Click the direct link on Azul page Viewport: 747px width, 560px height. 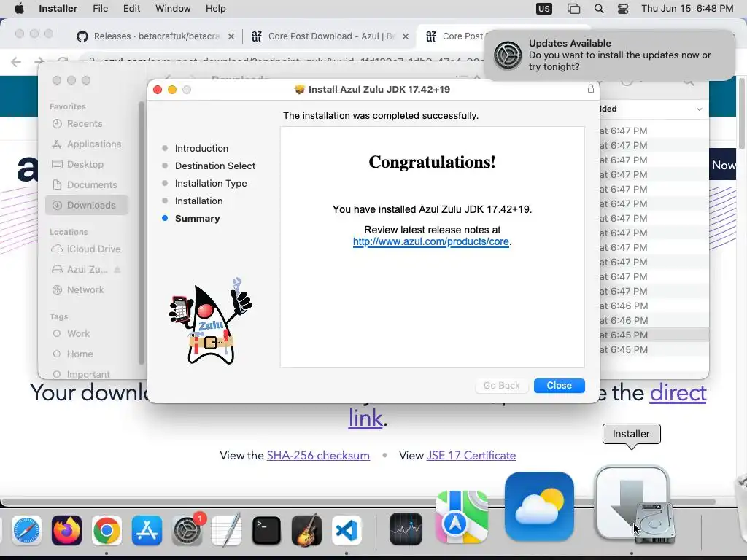pos(678,393)
